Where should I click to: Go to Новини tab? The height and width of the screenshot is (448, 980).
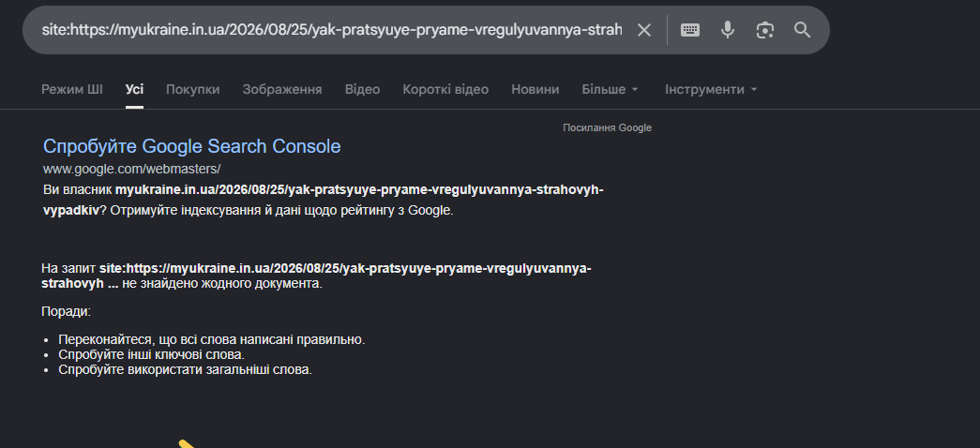(535, 89)
